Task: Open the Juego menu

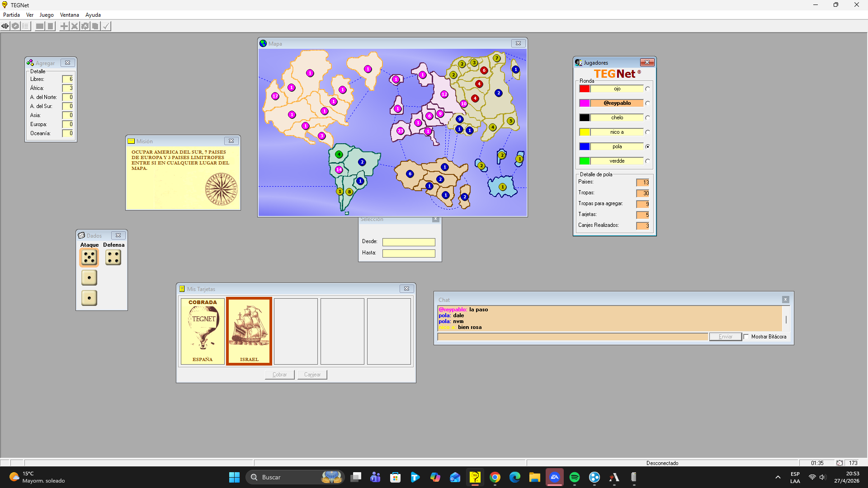Action: click(46, 15)
